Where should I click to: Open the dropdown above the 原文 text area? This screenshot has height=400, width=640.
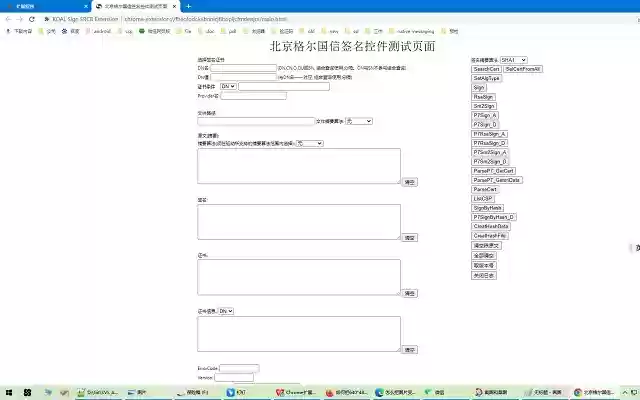click(309, 143)
